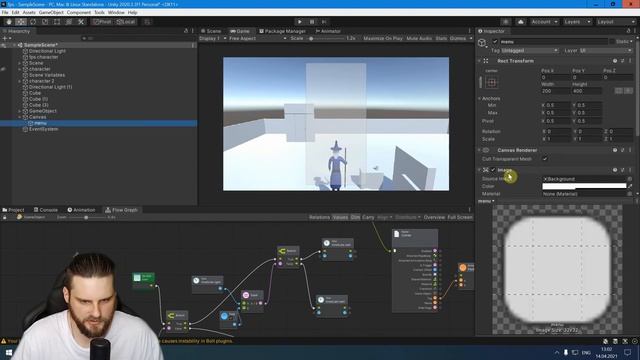Toggle Local/Global handle button
This screenshot has width=640, height=360.
point(126,22)
